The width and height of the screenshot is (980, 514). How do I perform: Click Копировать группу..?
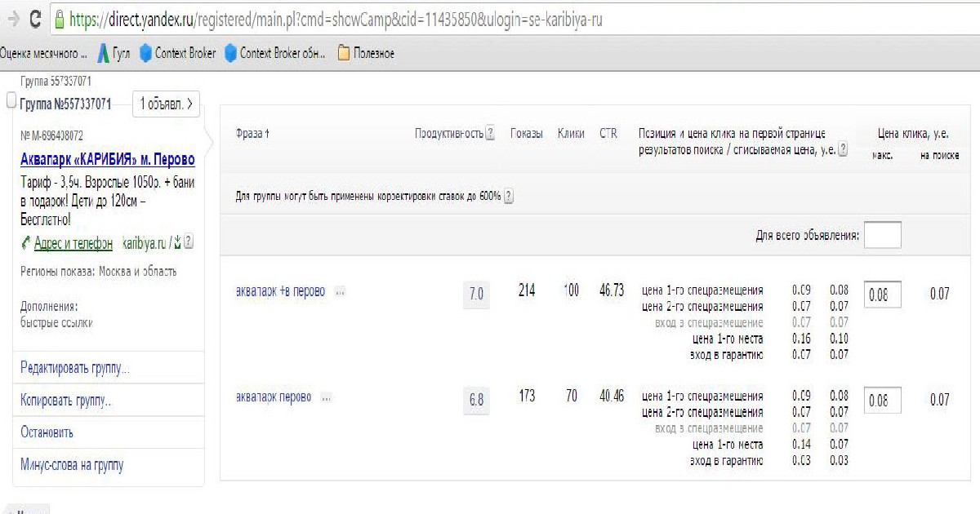point(66,401)
